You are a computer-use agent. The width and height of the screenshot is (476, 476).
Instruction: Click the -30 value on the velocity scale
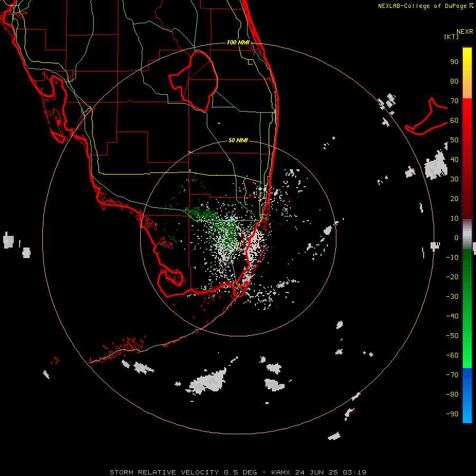coord(452,297)
